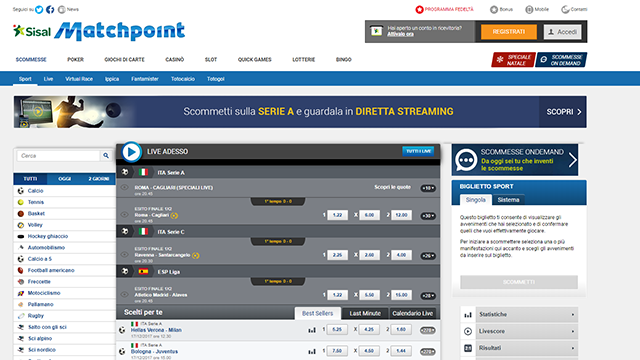The image size is (640, 360).
Task: Select Motociclismo icon
Action: [21, 293]
